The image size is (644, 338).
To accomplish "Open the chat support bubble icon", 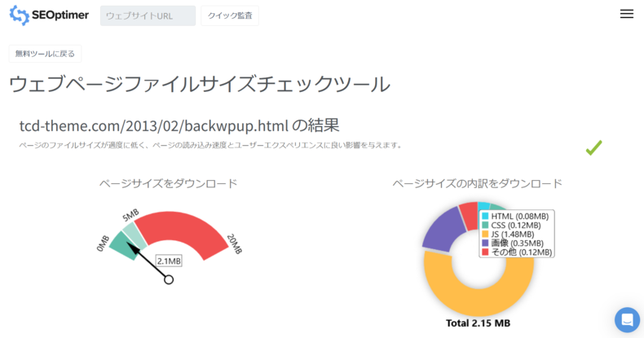I will pos(627,319).
